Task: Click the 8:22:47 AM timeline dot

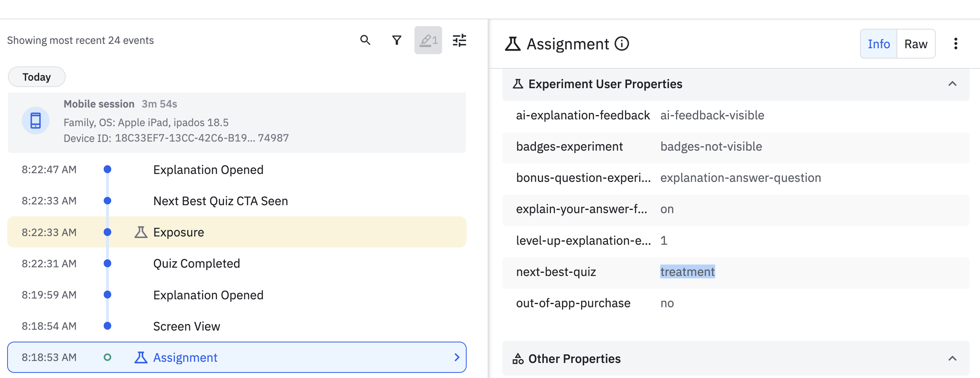Action: (107, 170)
